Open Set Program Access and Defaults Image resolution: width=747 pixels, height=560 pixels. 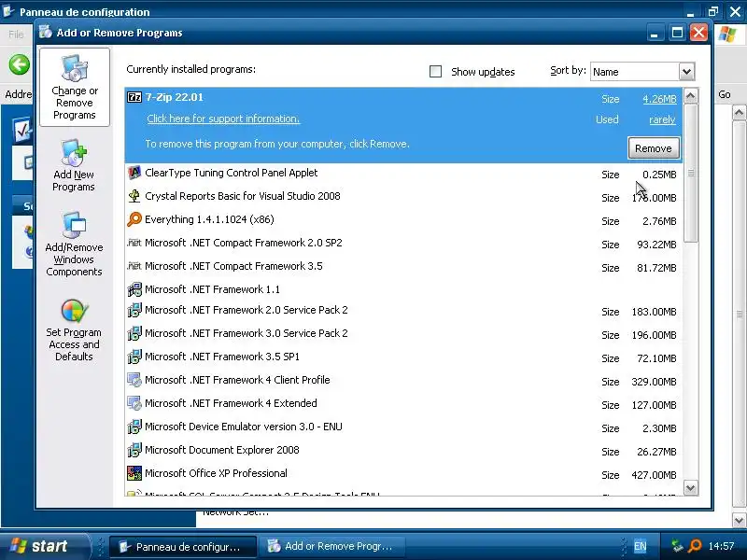[x=74, y=329]
